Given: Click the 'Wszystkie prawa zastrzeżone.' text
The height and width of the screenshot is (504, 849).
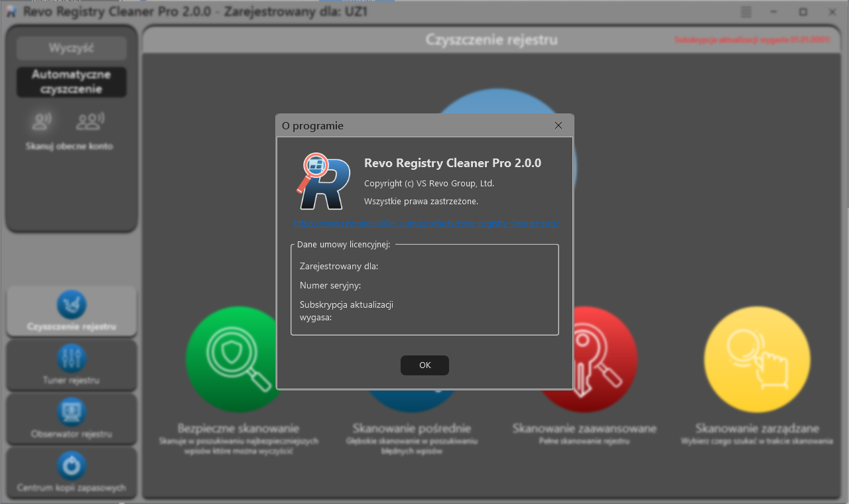Looking at the screenshot, I should [421, 201].
